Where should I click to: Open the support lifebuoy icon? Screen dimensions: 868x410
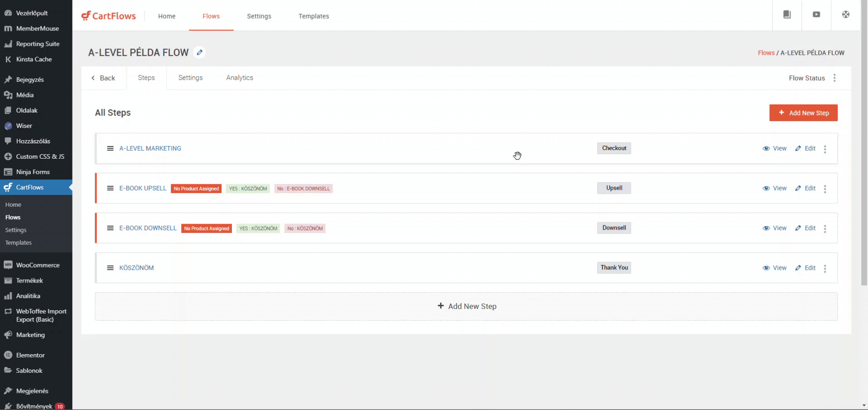pos(846,15)
